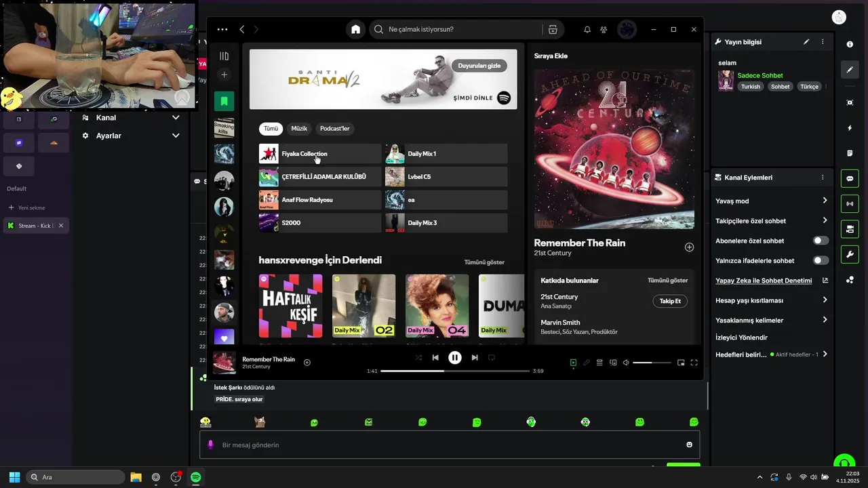Skip to next track
Screen dimensions: 868x488
click(475, 358)
